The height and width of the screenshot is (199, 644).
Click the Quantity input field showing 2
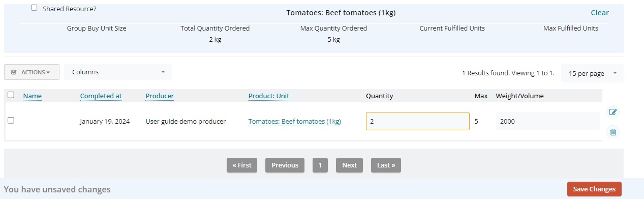[x=417, y=121]
